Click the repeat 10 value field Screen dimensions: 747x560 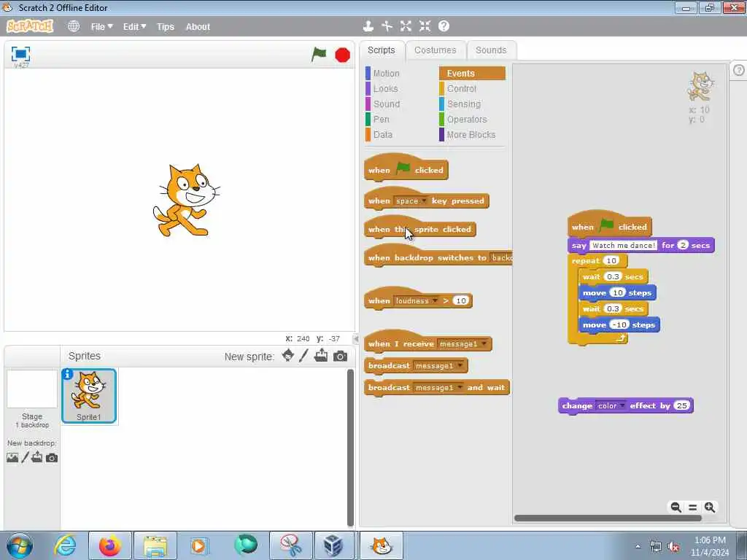click(611, 260)
